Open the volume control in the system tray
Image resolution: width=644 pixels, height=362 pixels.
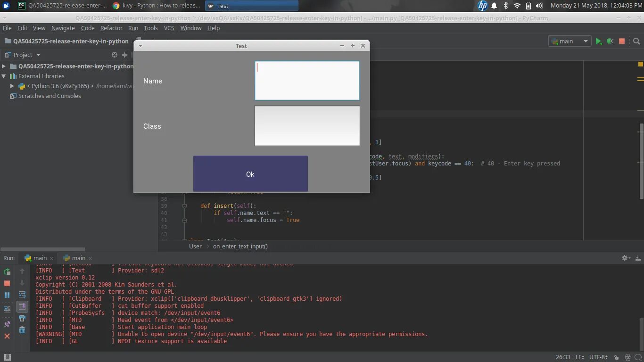coord(540,6)
